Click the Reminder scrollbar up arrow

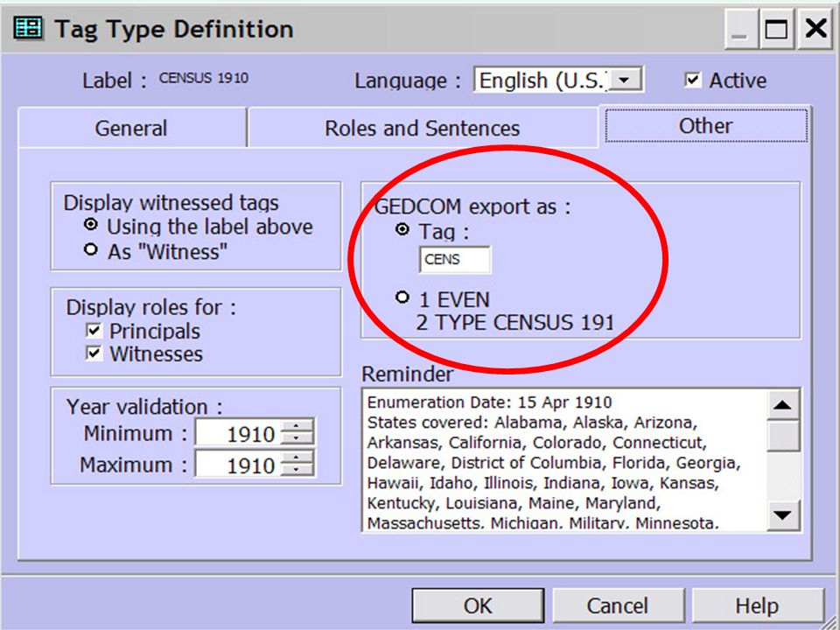(x=783, y=404)
